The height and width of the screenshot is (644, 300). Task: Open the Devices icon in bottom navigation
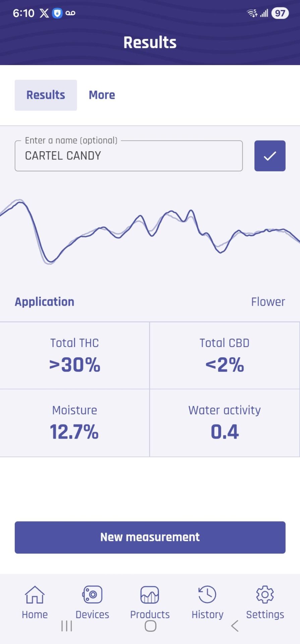point(92,594)
